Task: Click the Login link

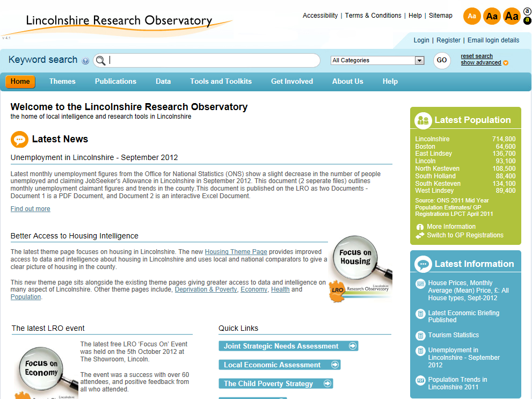Action: [421, 40]
